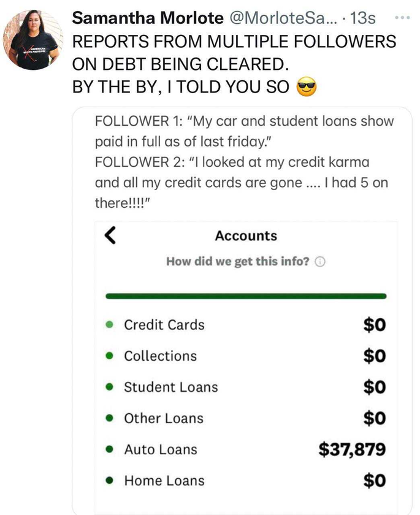Open the Student Loans account row
420x515 pixels.
[246, 387]
